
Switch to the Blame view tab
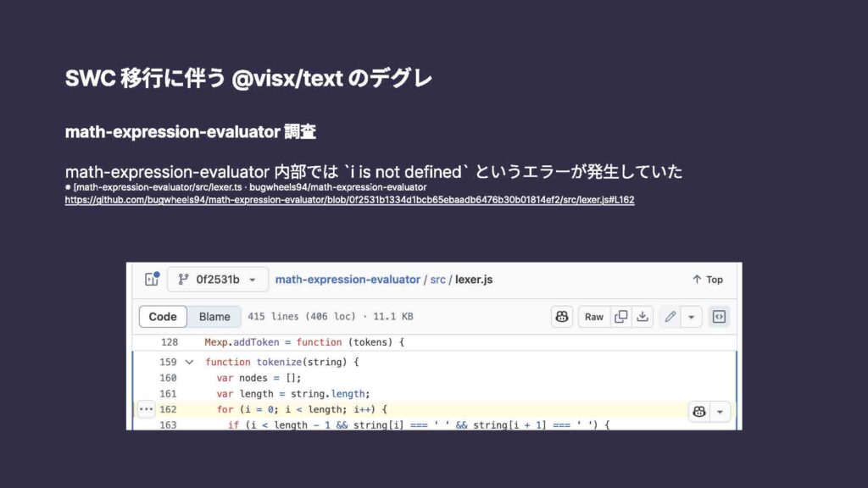click(214, 317)
